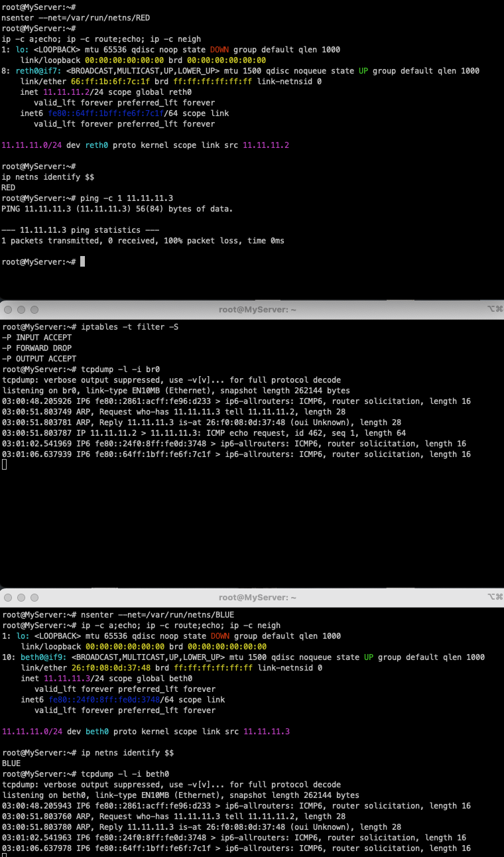
Task: Click the packet line timestamped 03:01:02.541969
Action: (x=234, y=444)
